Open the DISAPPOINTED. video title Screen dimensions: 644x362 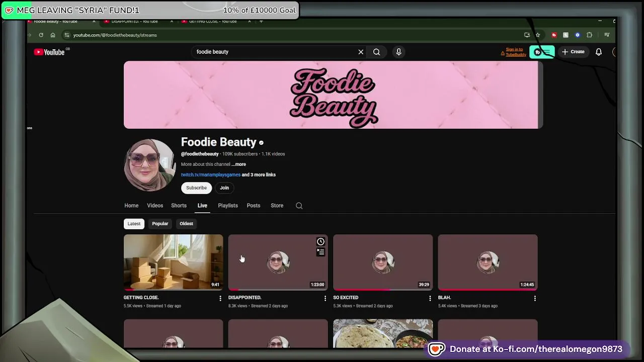tap(245, 298)
